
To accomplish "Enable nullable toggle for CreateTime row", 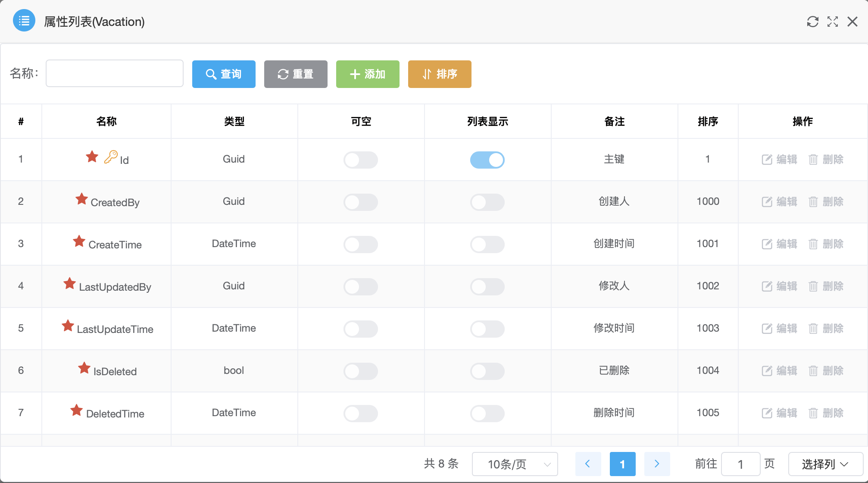I will (x=360, y=245).
